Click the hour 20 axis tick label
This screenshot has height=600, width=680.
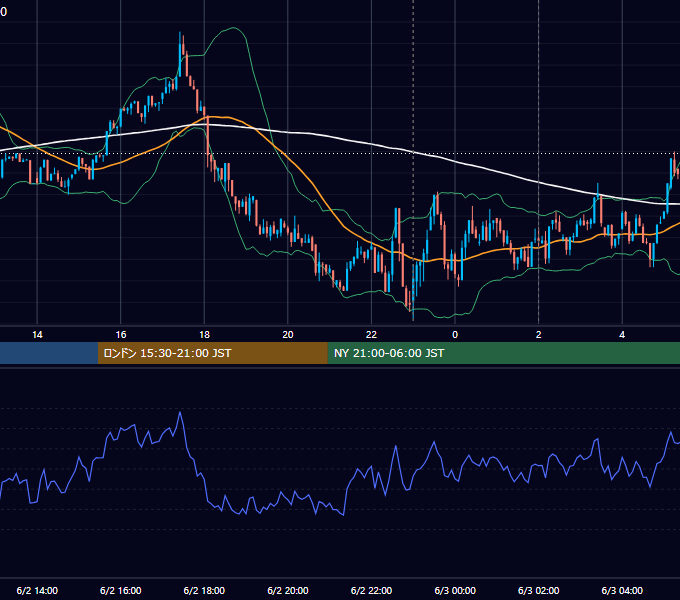[x=288, y=335]
